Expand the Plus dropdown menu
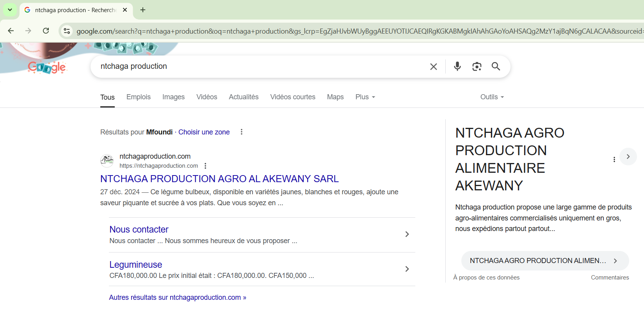This screenshot has height=317, width=644. pos(365,97)
